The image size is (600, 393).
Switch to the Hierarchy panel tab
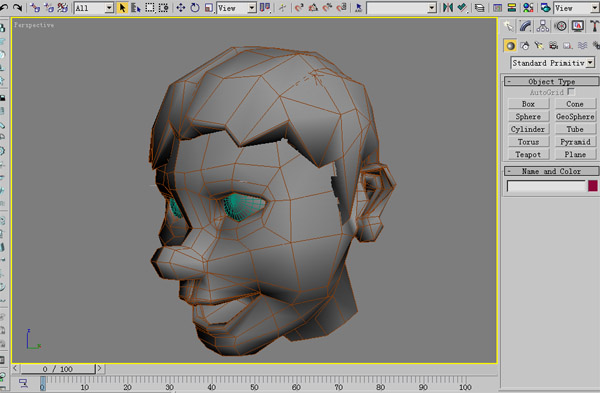tap(543, 26)
